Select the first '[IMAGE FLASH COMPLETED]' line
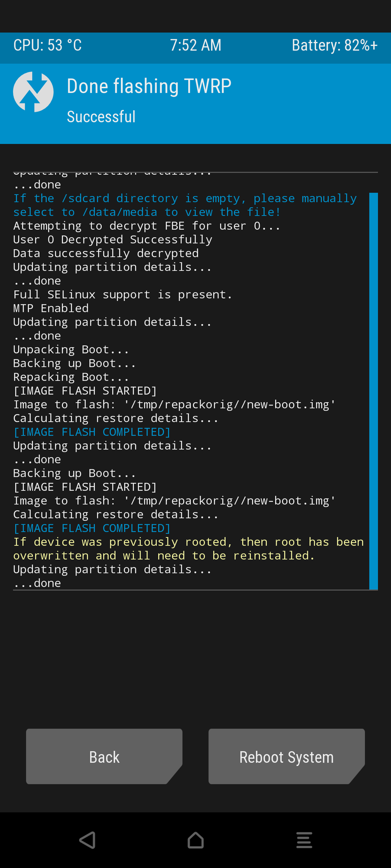This screenshot has height=868, width=391. click(x=92, y=432)
